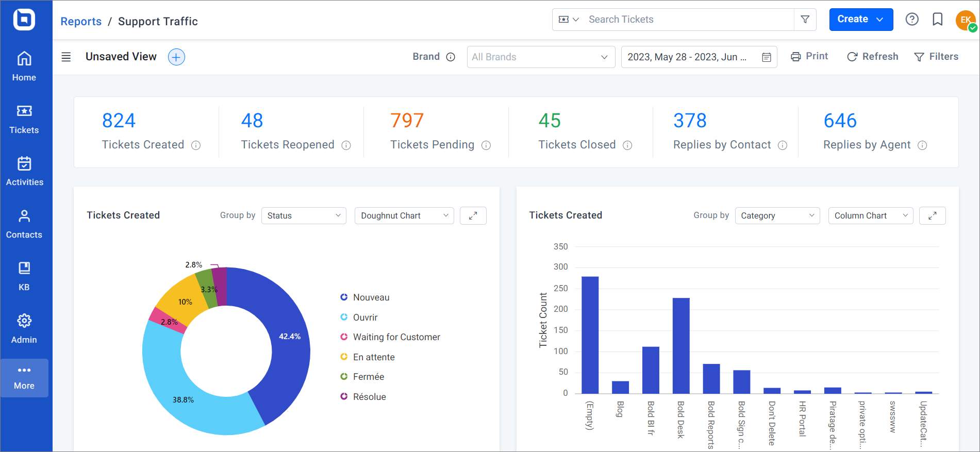The image size is (980, 452).
Task: Click the Bold BI fr column bar
Action: 651,370
